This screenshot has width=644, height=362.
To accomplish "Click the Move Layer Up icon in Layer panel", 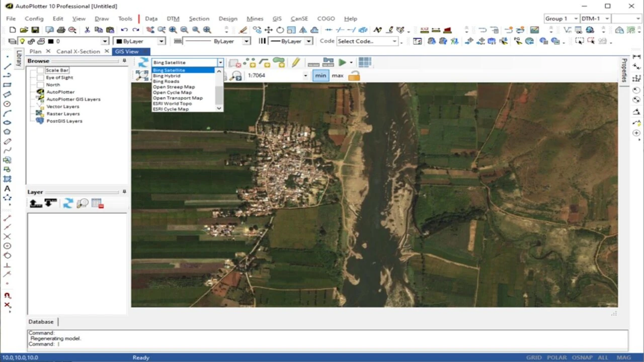I will (x=36, y=203).
